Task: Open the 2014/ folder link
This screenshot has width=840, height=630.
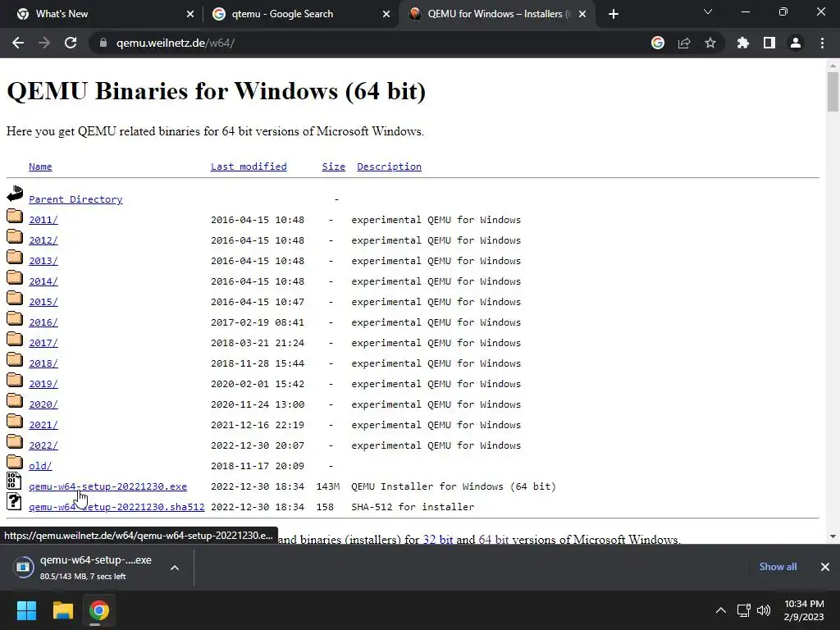Action: click(43, 281)
